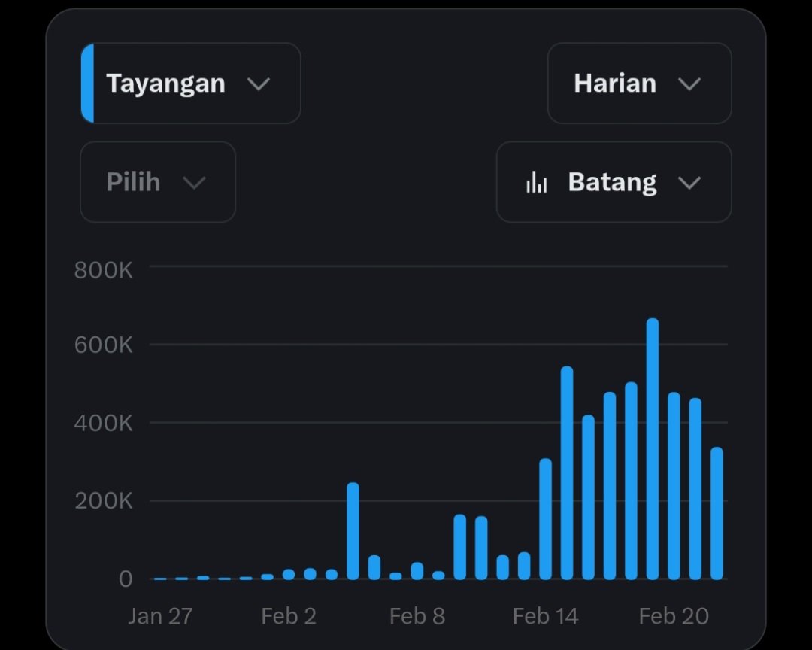Open the Batang chart type dropdown
The width and height of the screenshot is (812, 650).
click(x=614, y=182)
